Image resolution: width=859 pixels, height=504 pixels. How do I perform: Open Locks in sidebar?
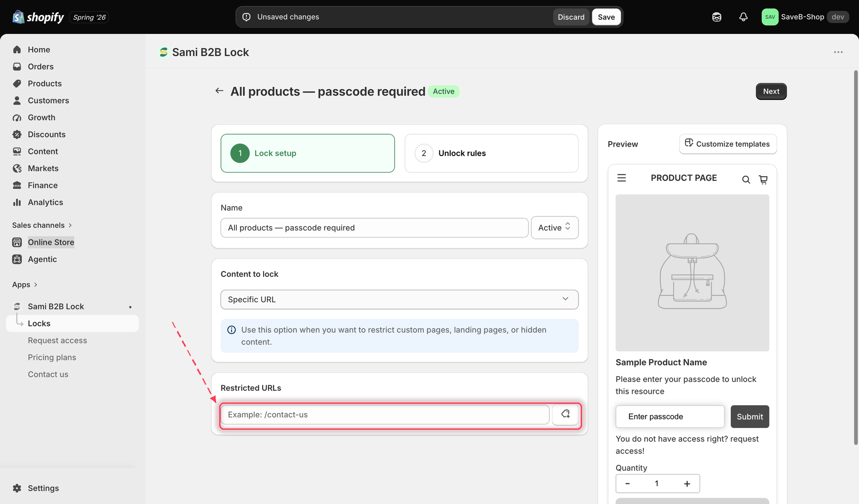72,324
